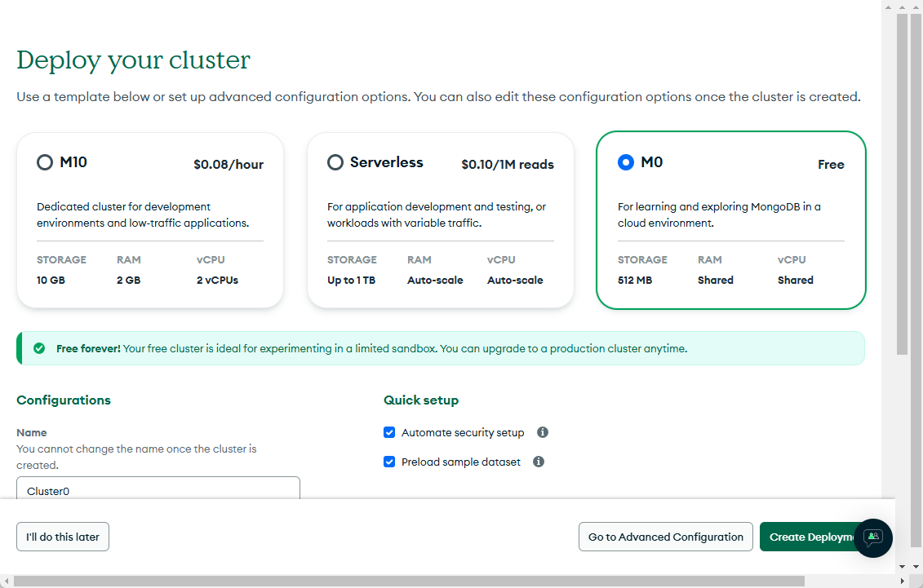Click the horizontal scrollbar thumb
This screenshot has height=588, width=923.
coord(408,581)
